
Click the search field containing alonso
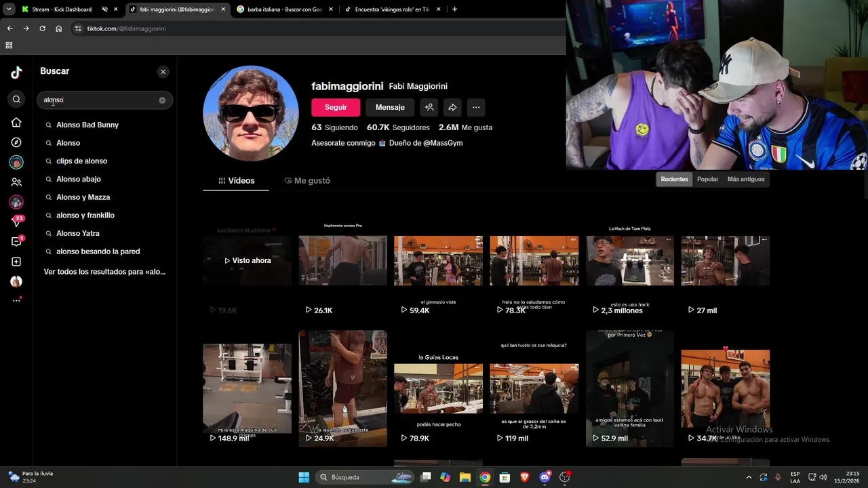104,100
